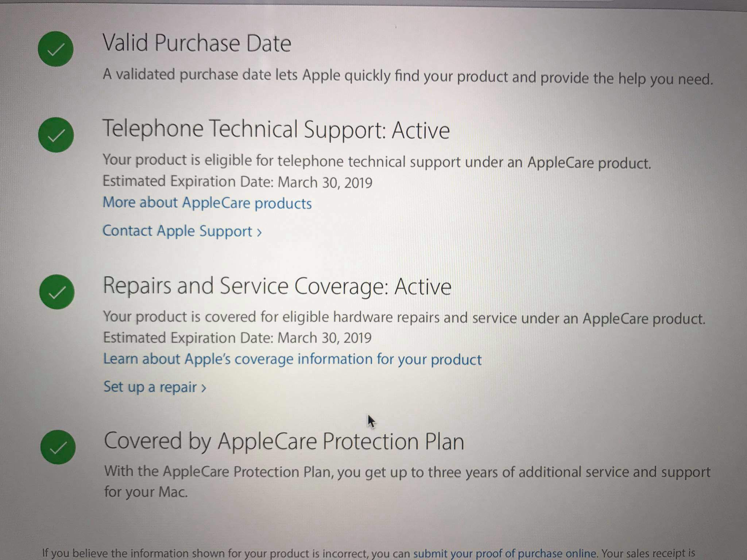Click the green checkmark beside Covered by AppleCare Protection Plan
The width and height of the screenshot is (747, 560).
(58, 447)
